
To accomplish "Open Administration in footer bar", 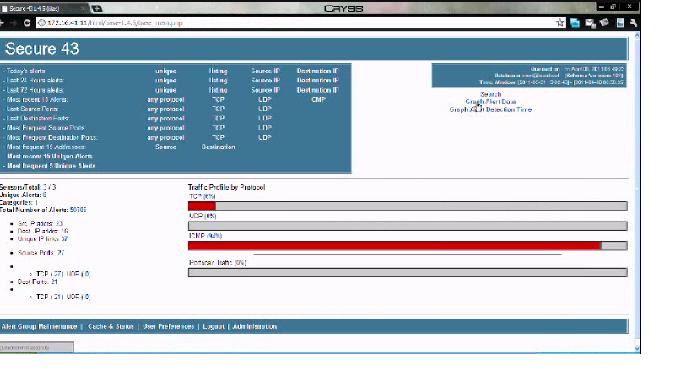I will [x=255, y=327].
